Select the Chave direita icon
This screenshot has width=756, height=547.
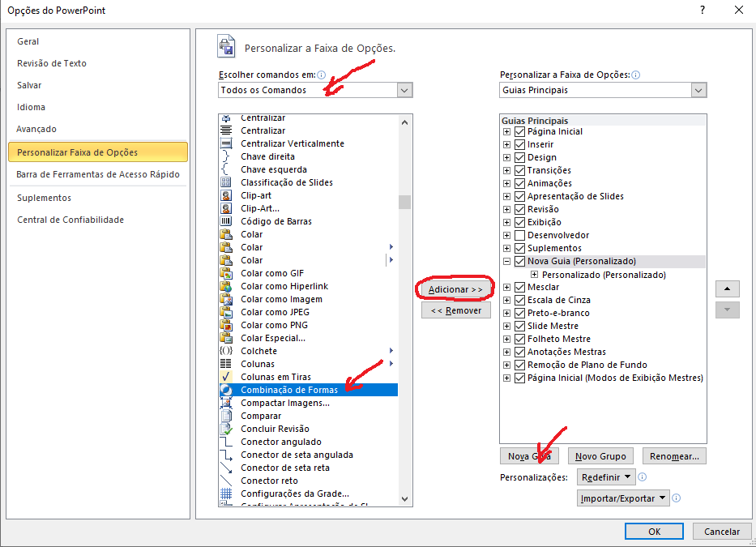coord(225,156)
